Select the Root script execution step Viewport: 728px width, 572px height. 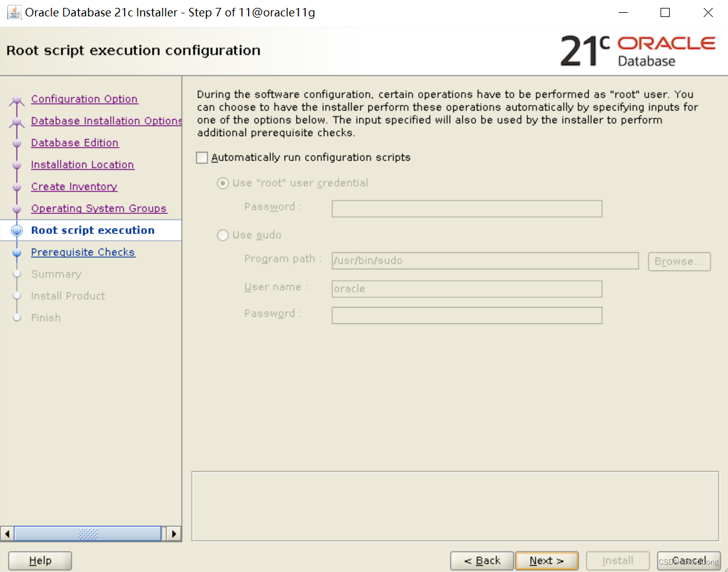tap(93, 230)
